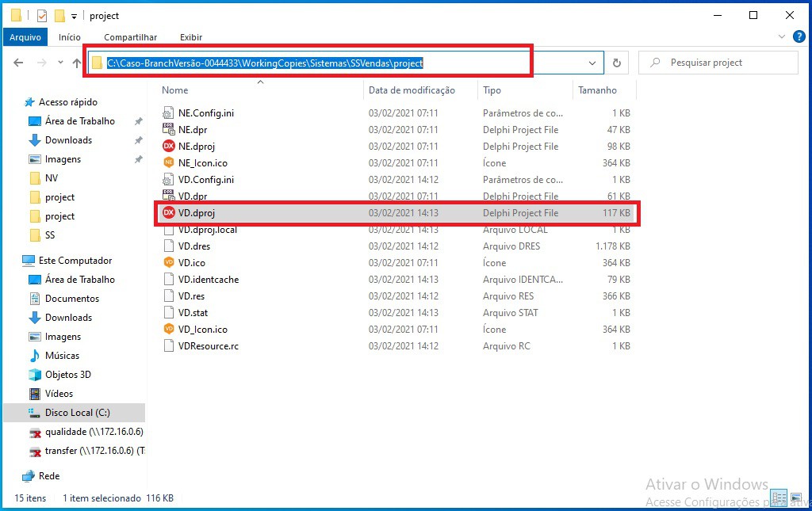Open the Exibir tab

pos(191,37)
